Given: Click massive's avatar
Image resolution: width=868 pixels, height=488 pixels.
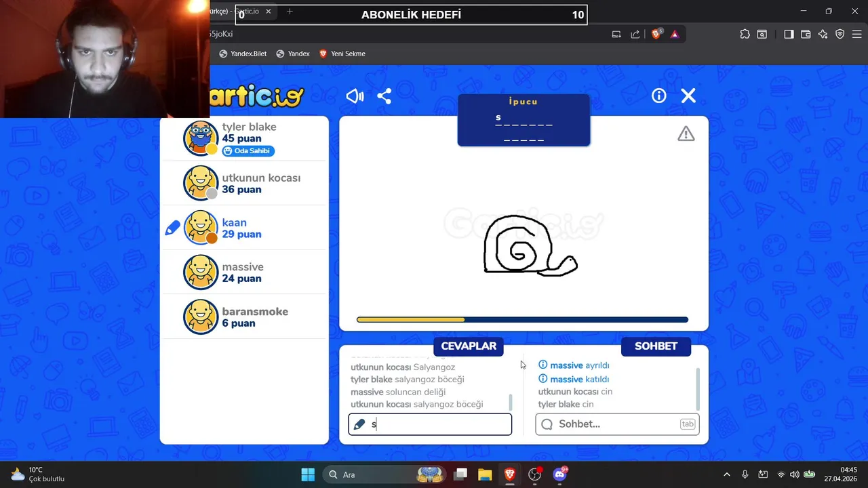Looking at the screenshot, I should (x=201, y=272).
